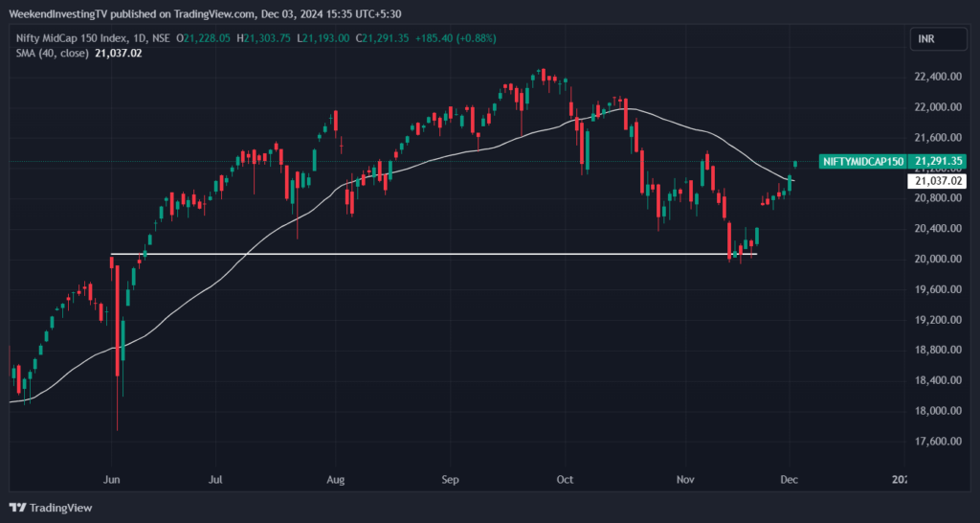The width and height of the screenshot is (980, 523).
Task: Click the 19,600.00 price axis label
Action: pos(938,289)
